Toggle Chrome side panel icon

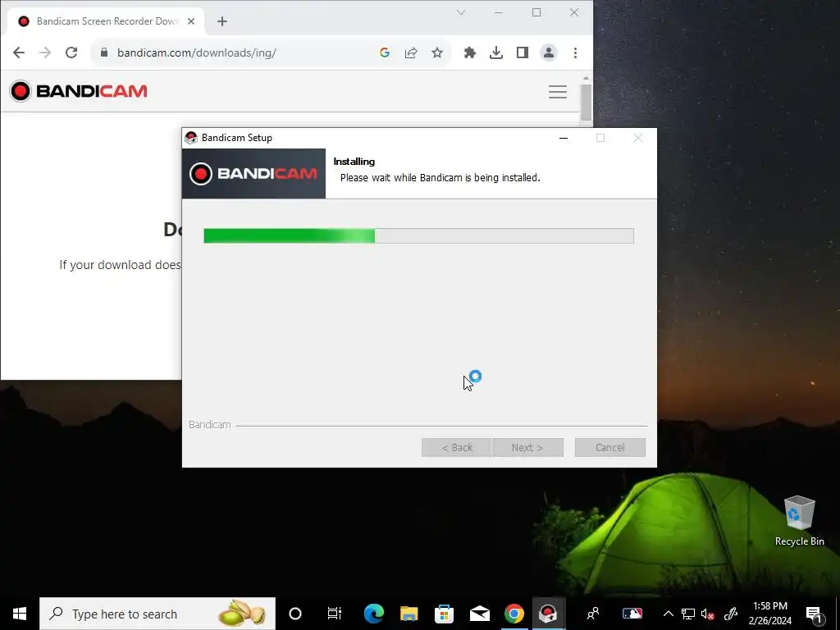click(523, 52)
